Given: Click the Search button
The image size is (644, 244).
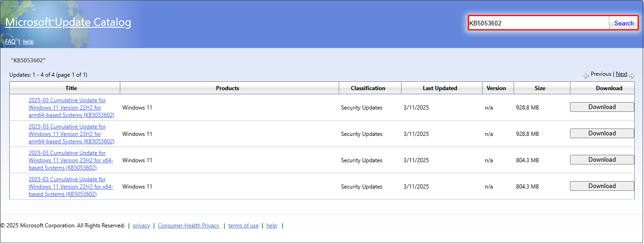Looking at the screenshot, I should click(624, 23).
